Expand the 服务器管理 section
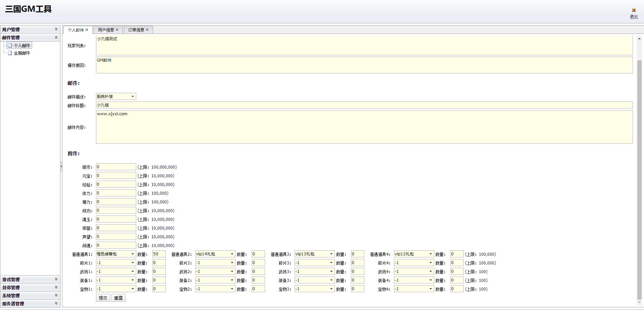This screenshot has width=644, height=312. point(56,304)
